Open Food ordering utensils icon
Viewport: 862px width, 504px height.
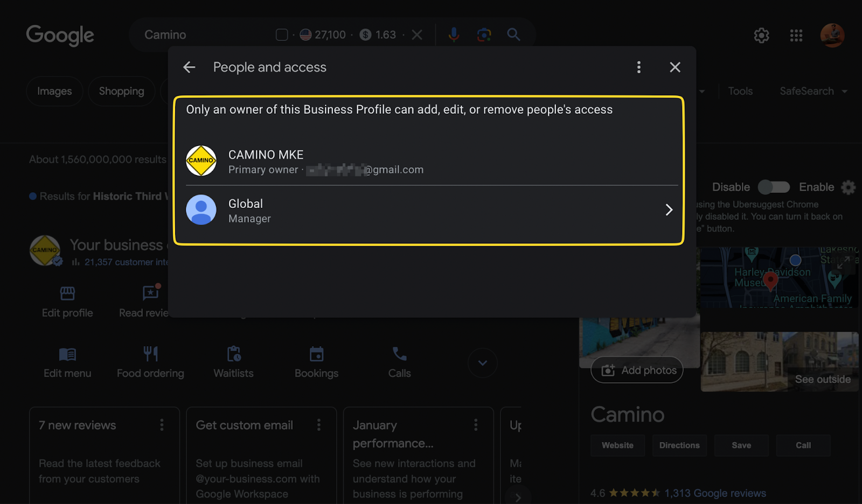(x=150, y=354)
